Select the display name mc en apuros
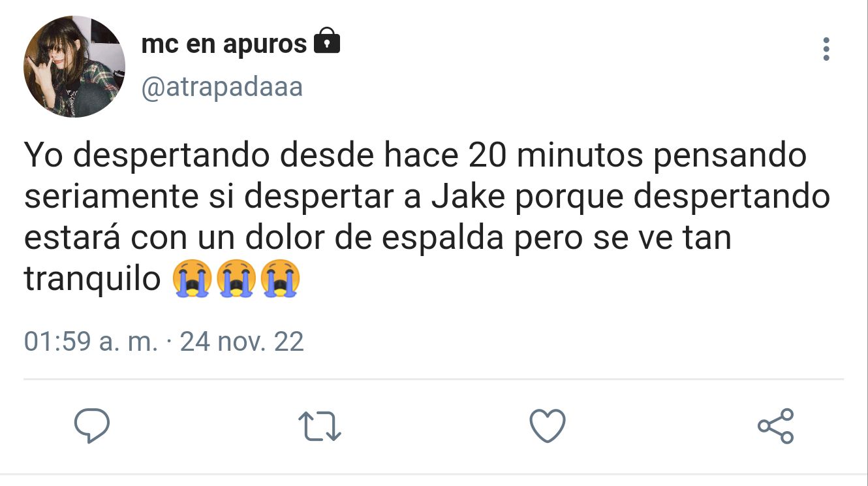The width and height of the screenshot is (868, 486). point(224,44)
